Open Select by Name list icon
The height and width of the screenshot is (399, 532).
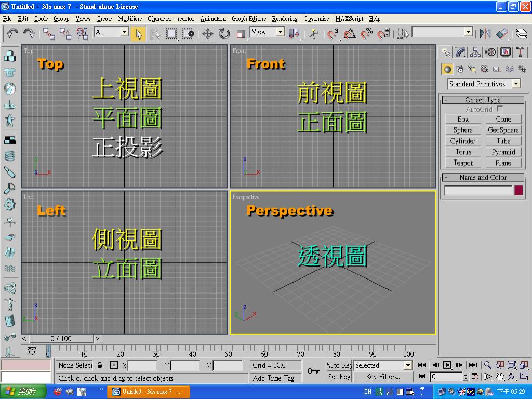pyautogui.click(x=155, y=34)
